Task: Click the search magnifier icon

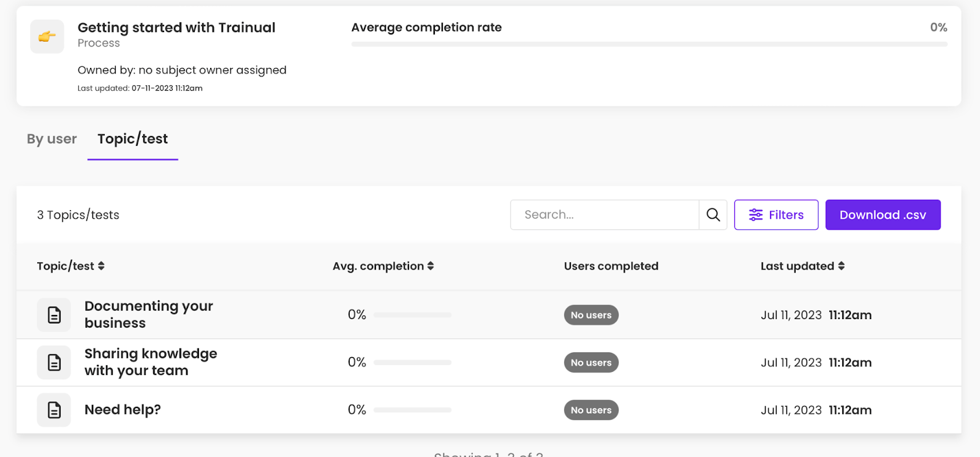Action: click(x=713, y=215)
